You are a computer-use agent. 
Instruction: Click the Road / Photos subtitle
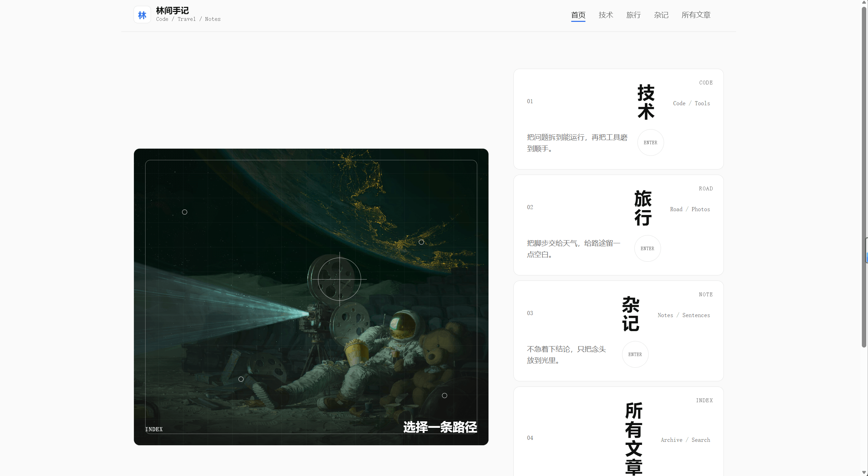click(690, 209)
